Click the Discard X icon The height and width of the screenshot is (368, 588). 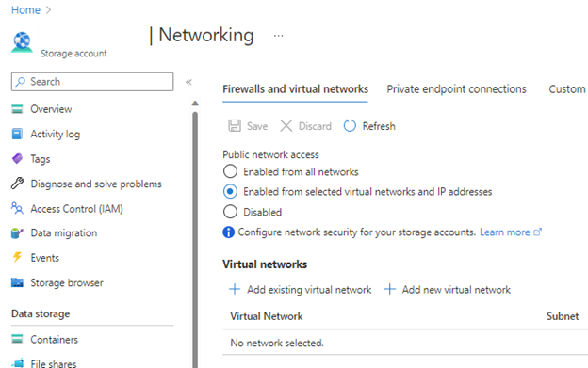click(286, 126)
